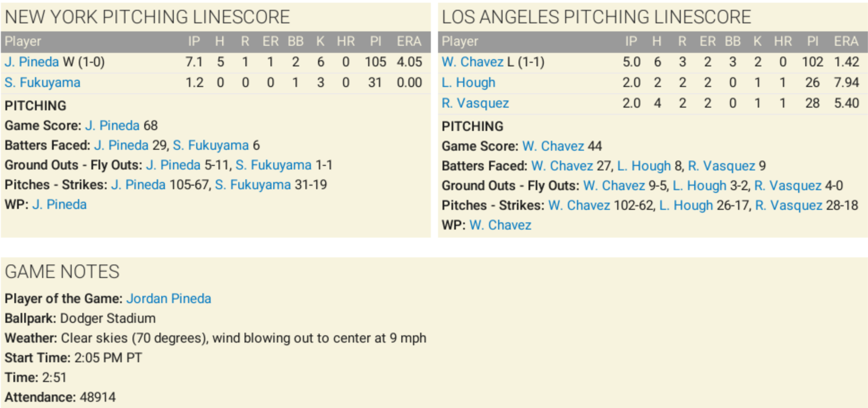Open J. Pineda in New York linescore table row

point(32,62)
